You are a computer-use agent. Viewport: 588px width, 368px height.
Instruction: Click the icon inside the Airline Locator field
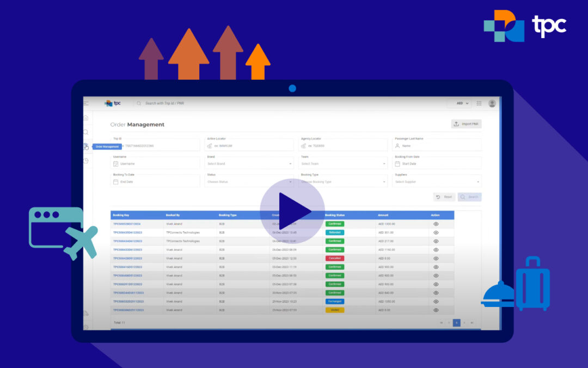[210, 146]
